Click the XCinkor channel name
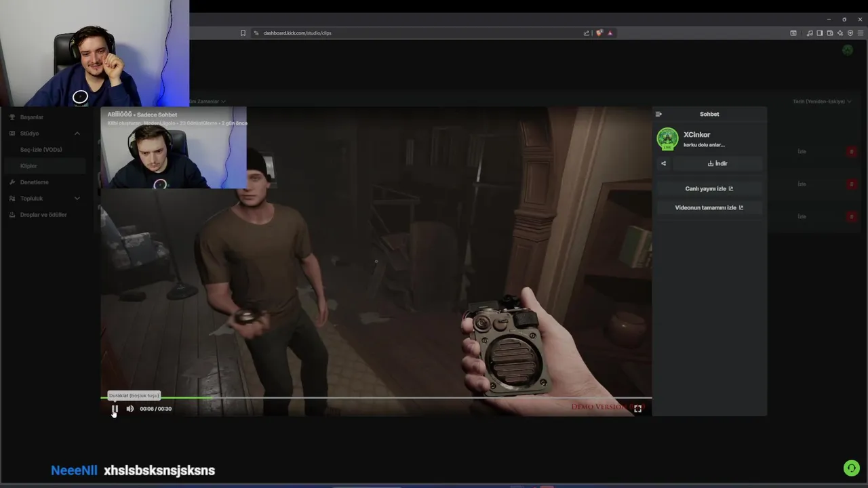The image size is (868, 488). (696, 135)
